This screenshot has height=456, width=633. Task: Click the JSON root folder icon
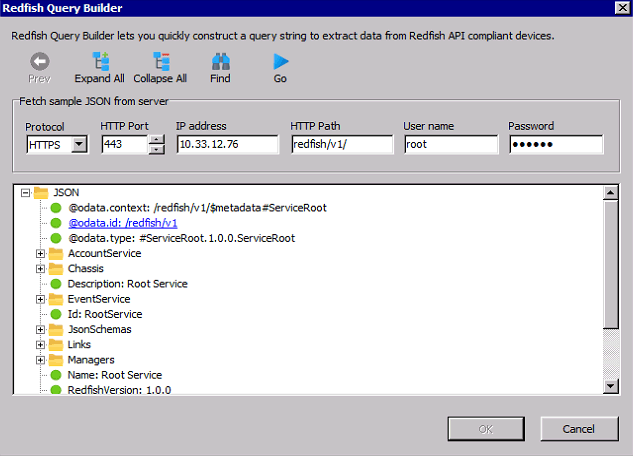41,192
